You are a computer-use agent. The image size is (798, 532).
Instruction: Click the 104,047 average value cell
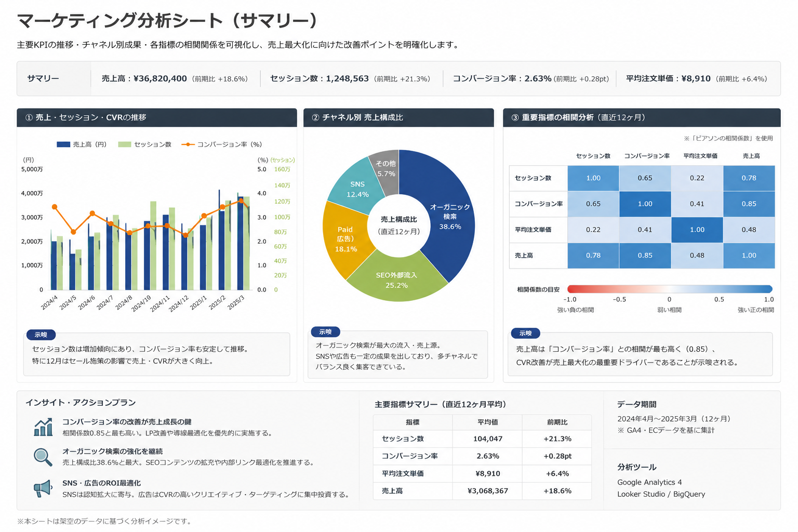488,438
